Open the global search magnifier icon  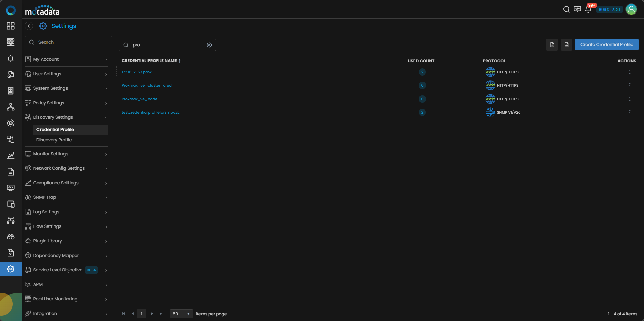566,9
